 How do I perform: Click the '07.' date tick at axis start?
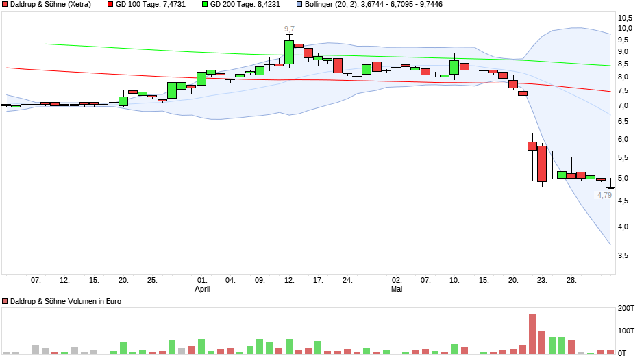[x=36, y=281]
